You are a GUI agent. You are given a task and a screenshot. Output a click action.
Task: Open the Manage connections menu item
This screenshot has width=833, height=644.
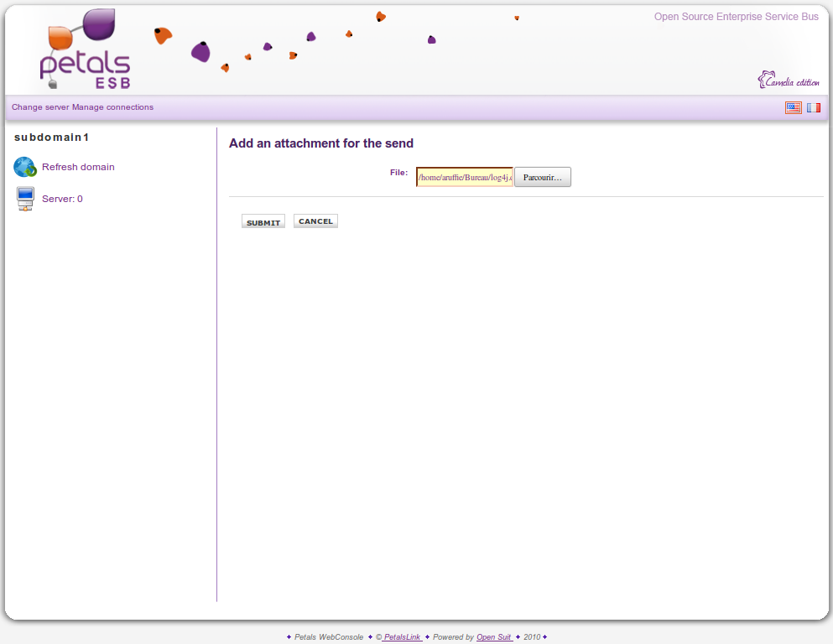[x=112, y=107]
